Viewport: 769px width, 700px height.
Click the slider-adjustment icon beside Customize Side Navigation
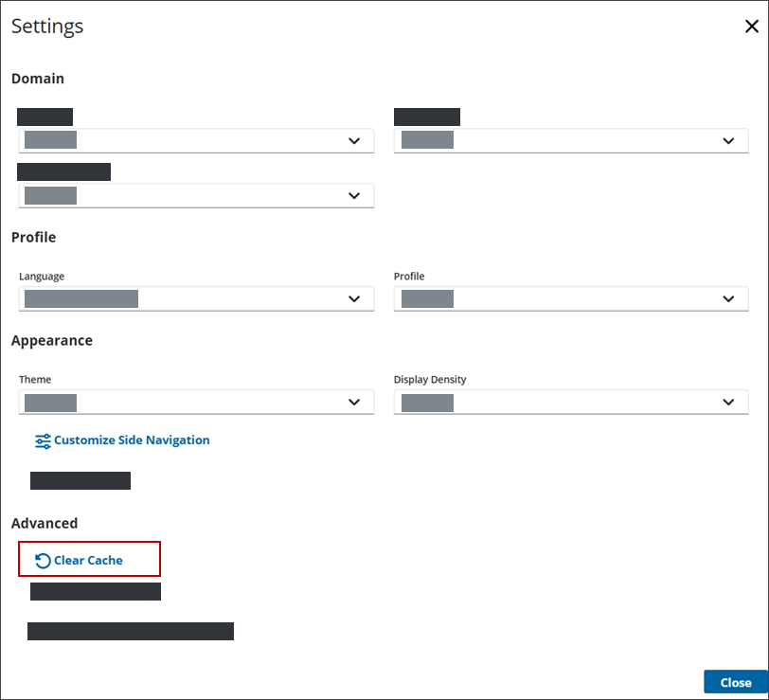tap(43, 440)
